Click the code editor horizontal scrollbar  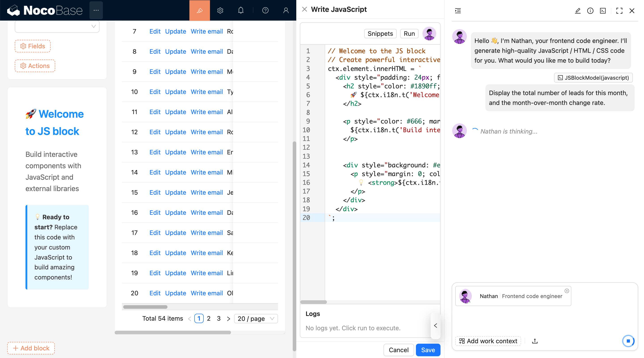pyautogui.click(x=314, y=302)
